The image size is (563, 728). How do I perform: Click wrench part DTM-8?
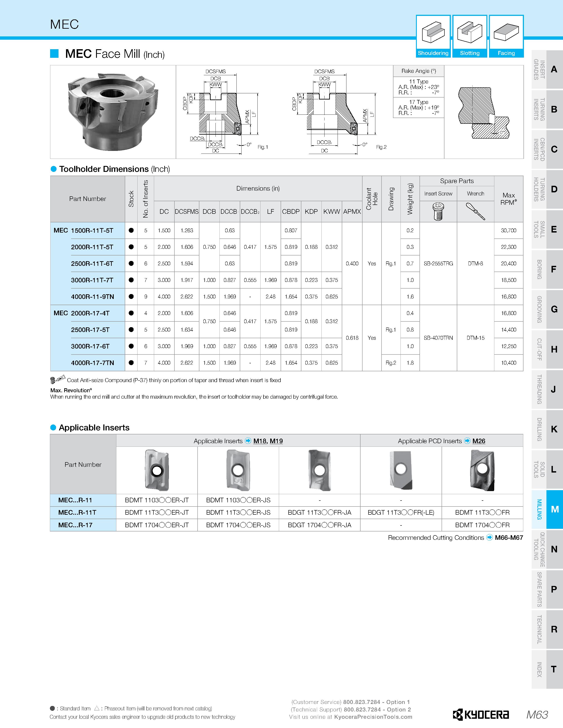(475, 263)
